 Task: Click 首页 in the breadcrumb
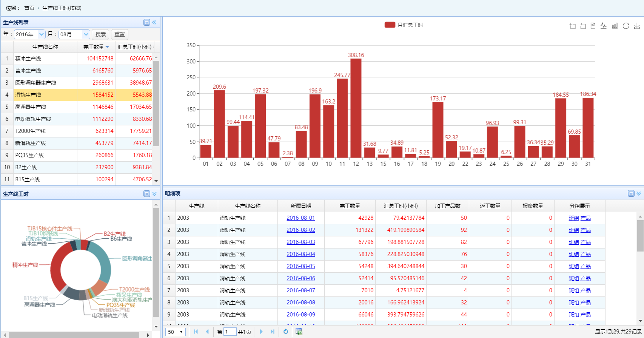29,8
